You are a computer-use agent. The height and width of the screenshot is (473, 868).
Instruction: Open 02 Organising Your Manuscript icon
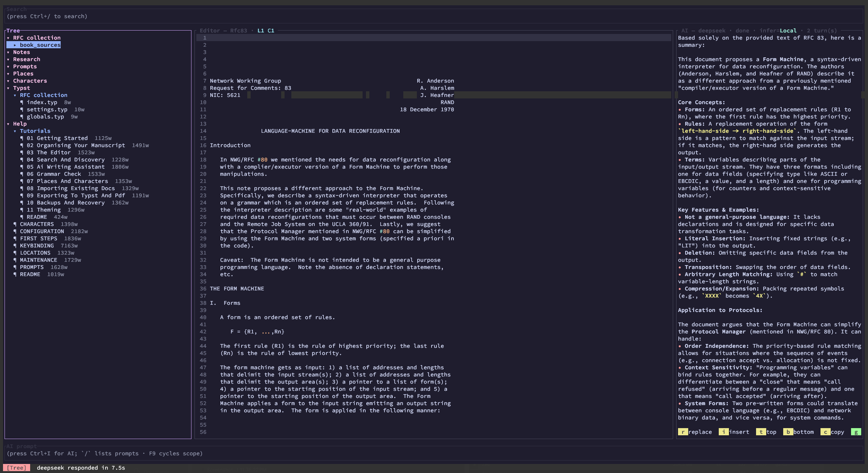[x=21, y=145]
